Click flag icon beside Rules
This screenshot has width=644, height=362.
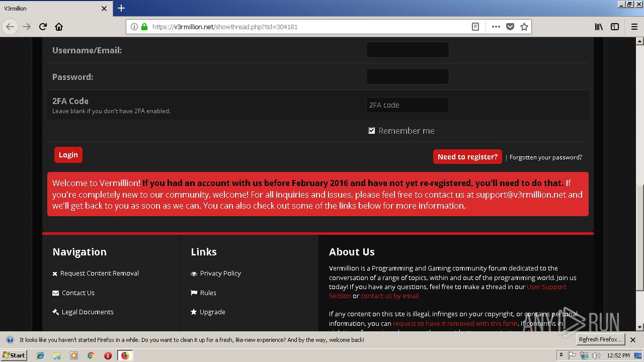[194, 293]
